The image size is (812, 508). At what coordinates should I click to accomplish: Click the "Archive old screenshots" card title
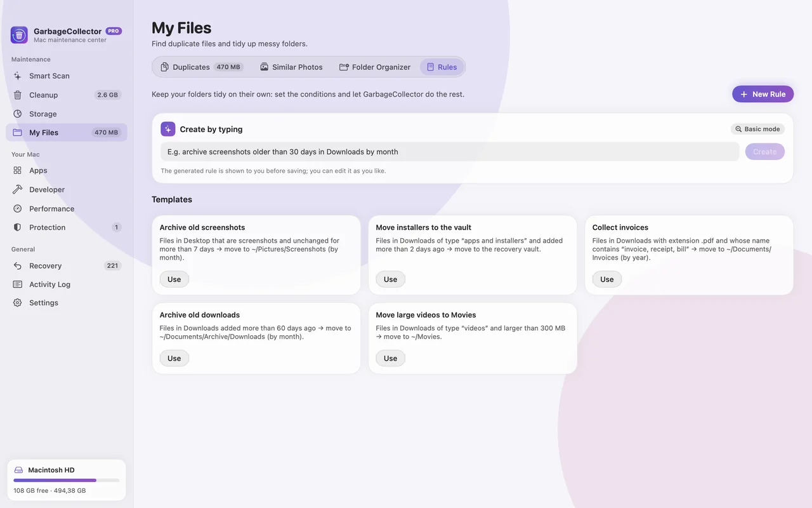pyautogui.click(x=202, y=227)
